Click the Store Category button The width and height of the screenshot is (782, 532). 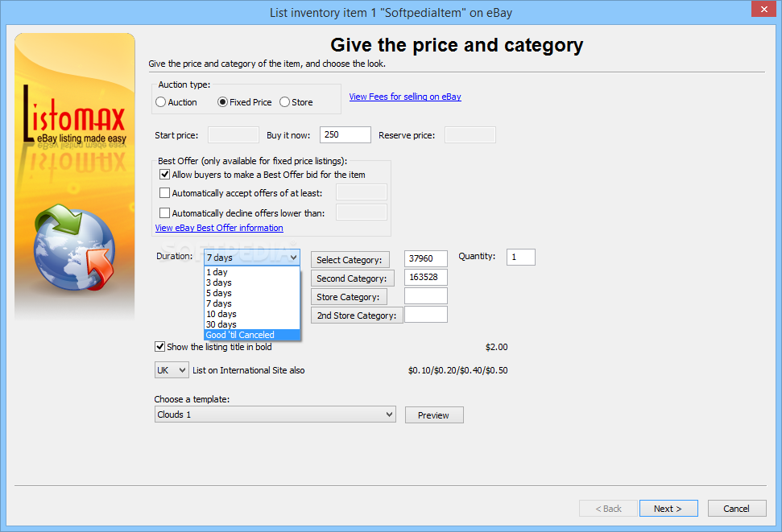click(349, 297)
